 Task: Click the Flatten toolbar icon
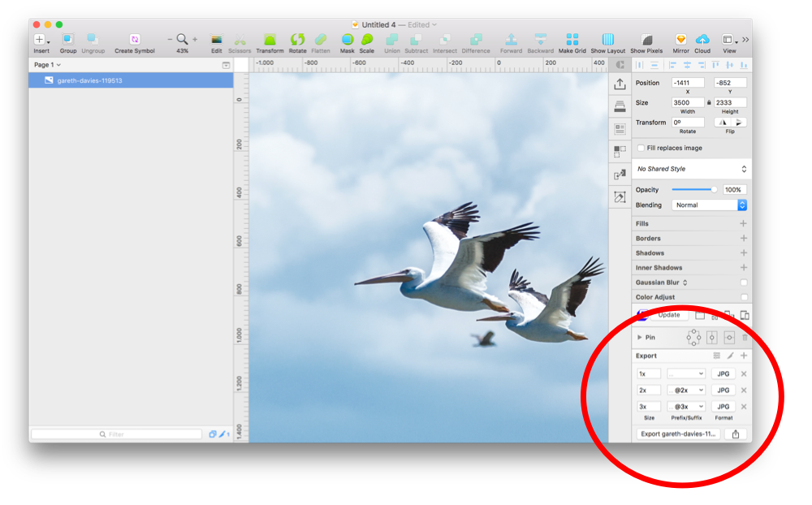point(321,39)
